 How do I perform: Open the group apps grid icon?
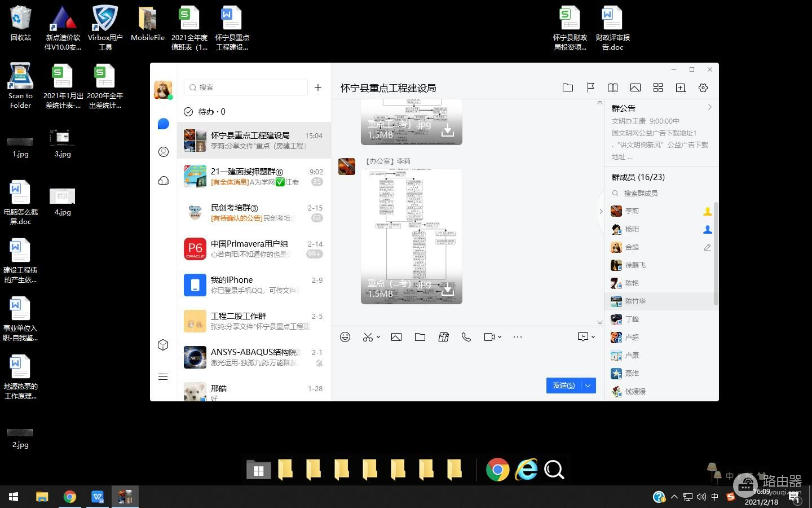click(658, 87)
